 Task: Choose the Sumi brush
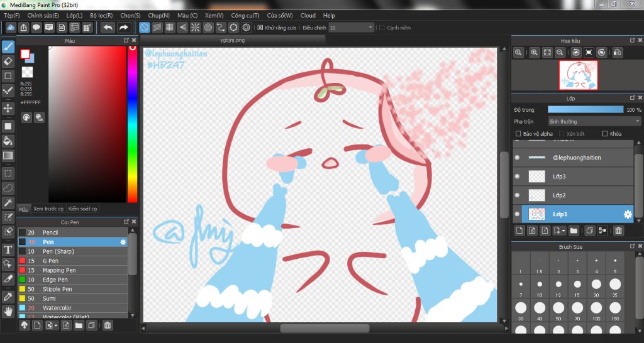click(x=73, y=298)
